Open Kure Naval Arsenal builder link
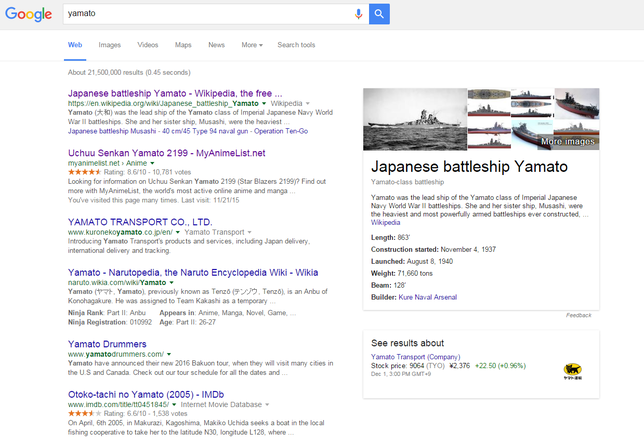This screenshot has height=446, width=644. click(x=428, y=297)
